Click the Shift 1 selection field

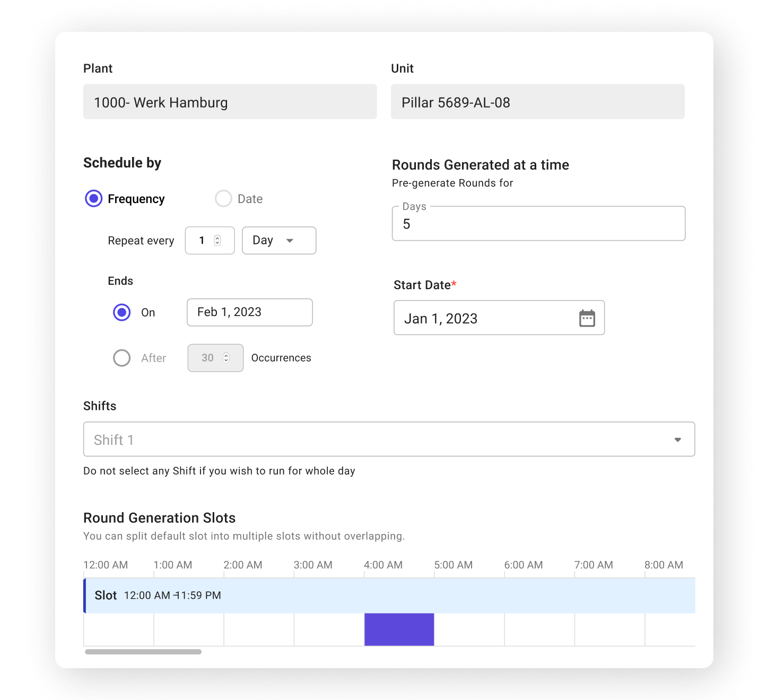[x=371, y=440]
